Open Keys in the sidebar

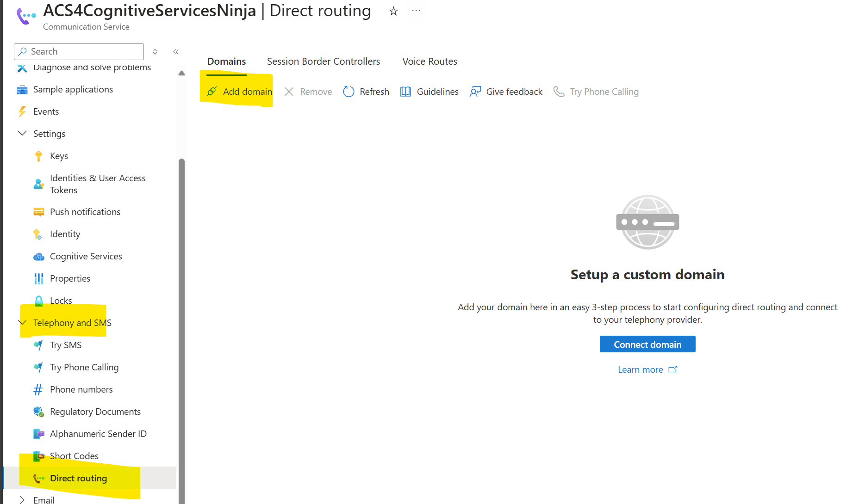[59, 156]
